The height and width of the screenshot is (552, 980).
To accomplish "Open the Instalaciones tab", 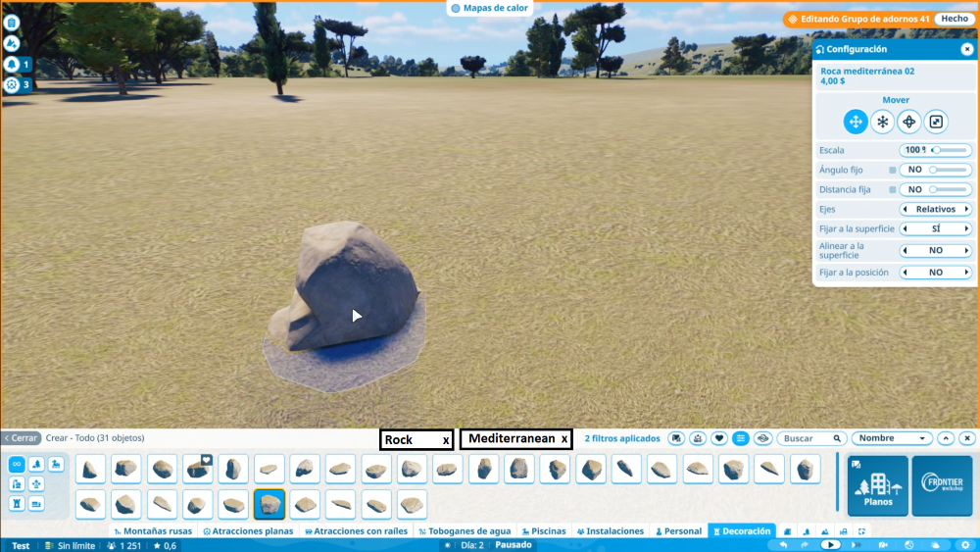I will coord(610,531).
